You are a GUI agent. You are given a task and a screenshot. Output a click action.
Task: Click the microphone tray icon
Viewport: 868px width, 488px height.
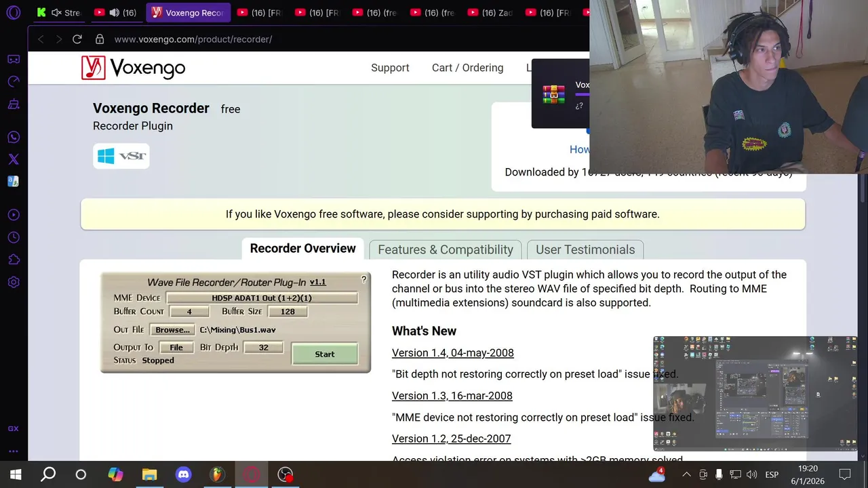pyautogui.click(x=719, y=474)
